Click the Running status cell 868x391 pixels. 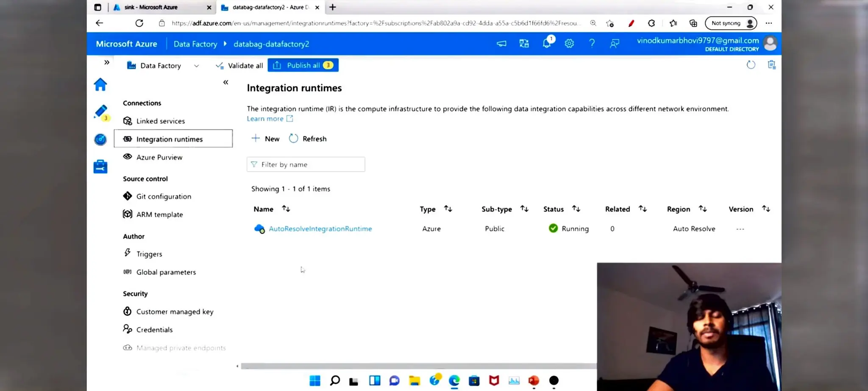pyautogui.click(x=568, y=229)
